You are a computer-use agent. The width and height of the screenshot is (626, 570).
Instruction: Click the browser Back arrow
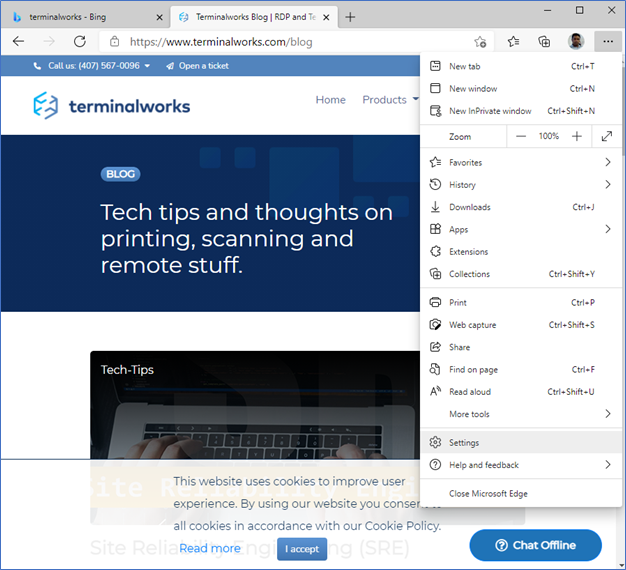coord(18,42)
